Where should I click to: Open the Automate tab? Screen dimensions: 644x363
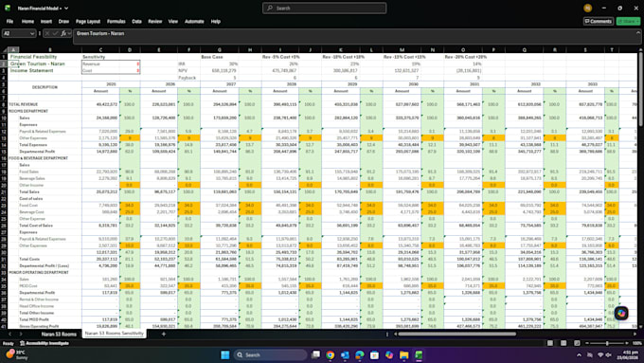(x=194, y=22)
